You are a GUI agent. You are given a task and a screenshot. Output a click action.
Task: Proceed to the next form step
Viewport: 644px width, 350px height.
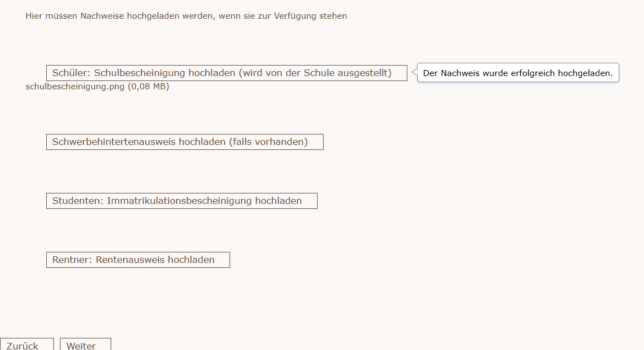click(x=85, y=344)
